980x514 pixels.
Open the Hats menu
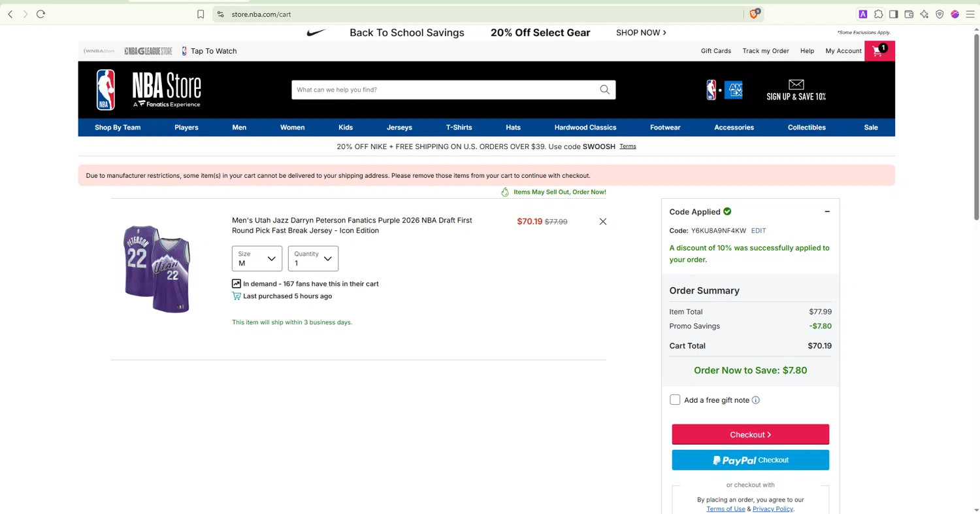pyautogui.click(x=513, y=128)
